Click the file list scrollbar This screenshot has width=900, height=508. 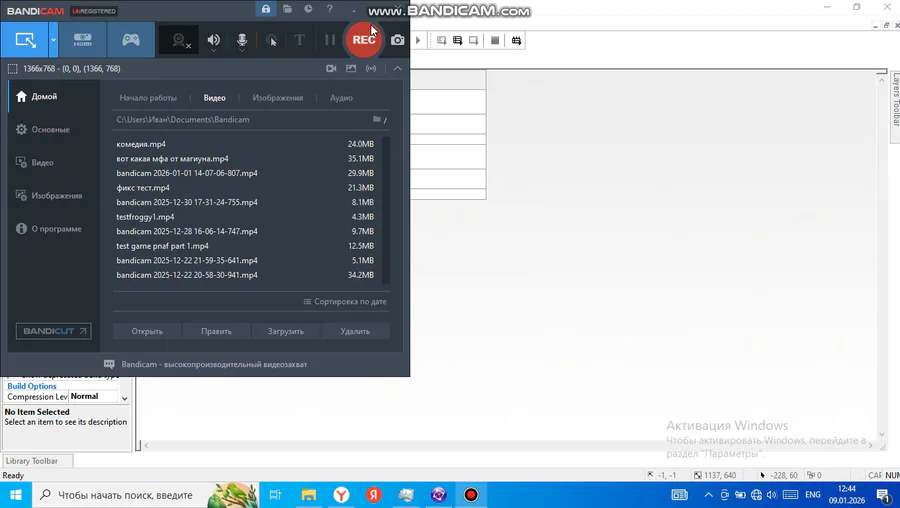click(386, 210)
